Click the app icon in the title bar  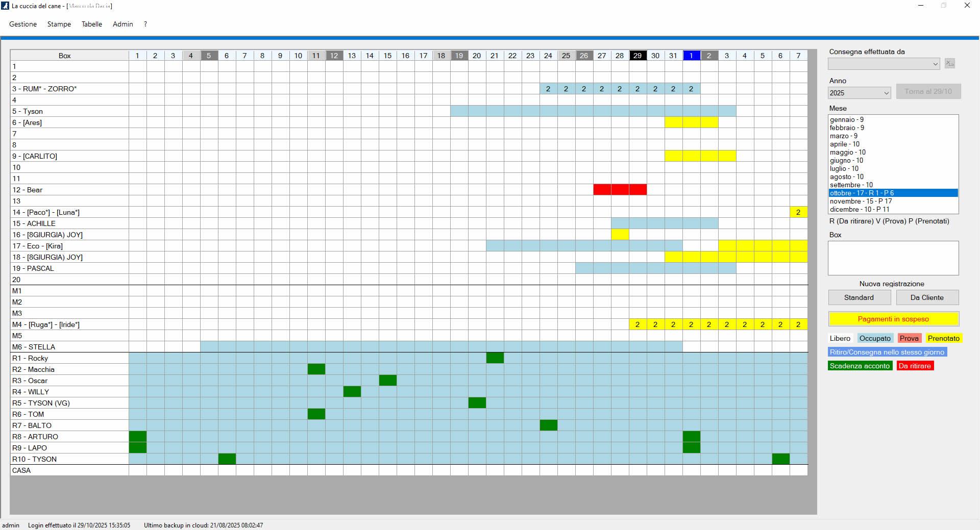[x=6, y=6]
